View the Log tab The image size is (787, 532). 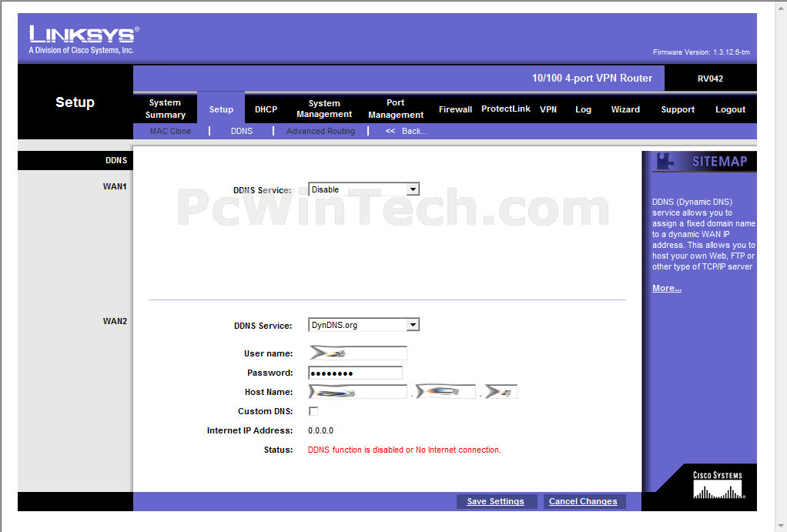tap(583, 109)
